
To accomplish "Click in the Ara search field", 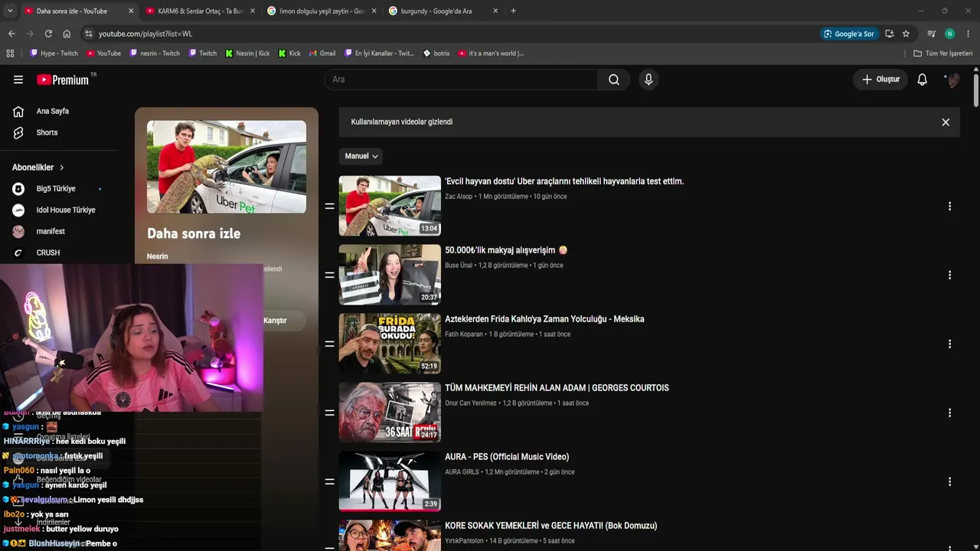I will point(462,80).
